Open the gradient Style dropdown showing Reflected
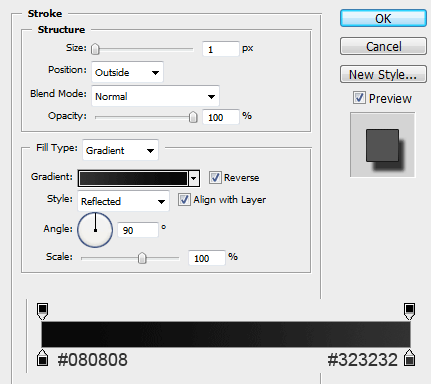Image resolution: width=431 pixels, height=384 pixels. [x=123, y=201]
